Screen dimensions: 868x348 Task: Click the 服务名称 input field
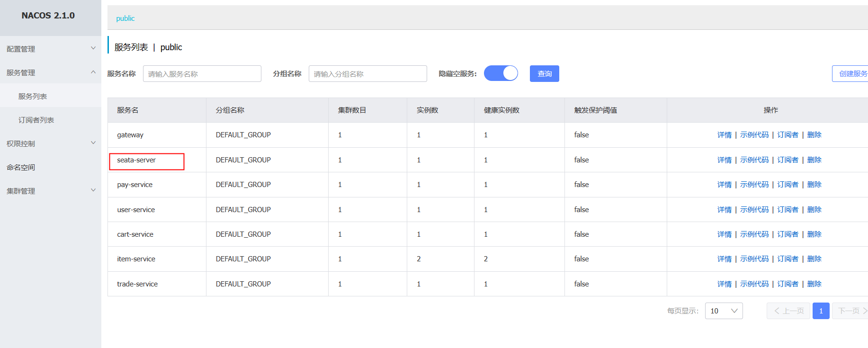[202, 73]
